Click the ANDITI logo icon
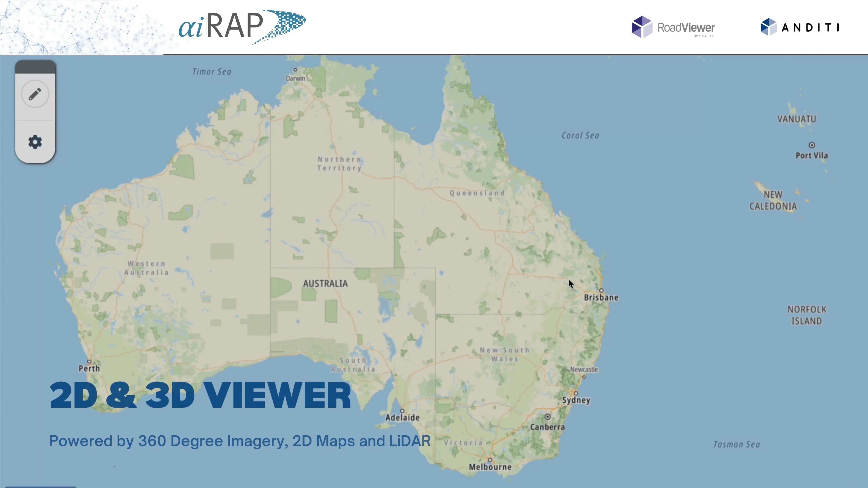This screenshot has height=488, width=868. click(x=769, y=27)
